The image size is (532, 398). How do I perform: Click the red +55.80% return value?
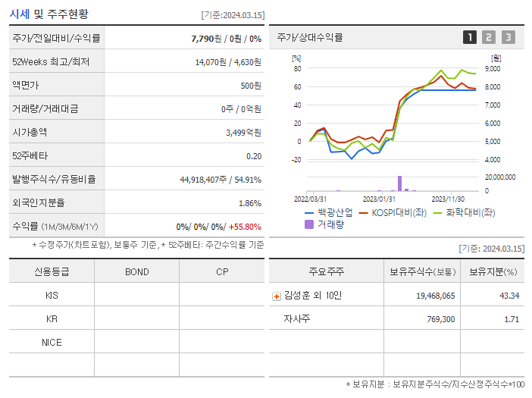click(x=245, y=227)
